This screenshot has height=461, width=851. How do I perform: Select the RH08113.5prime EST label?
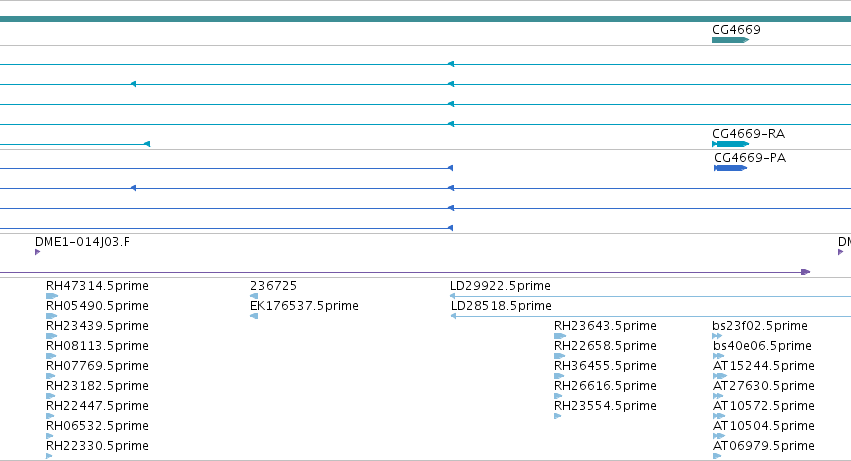click(97, 346)
